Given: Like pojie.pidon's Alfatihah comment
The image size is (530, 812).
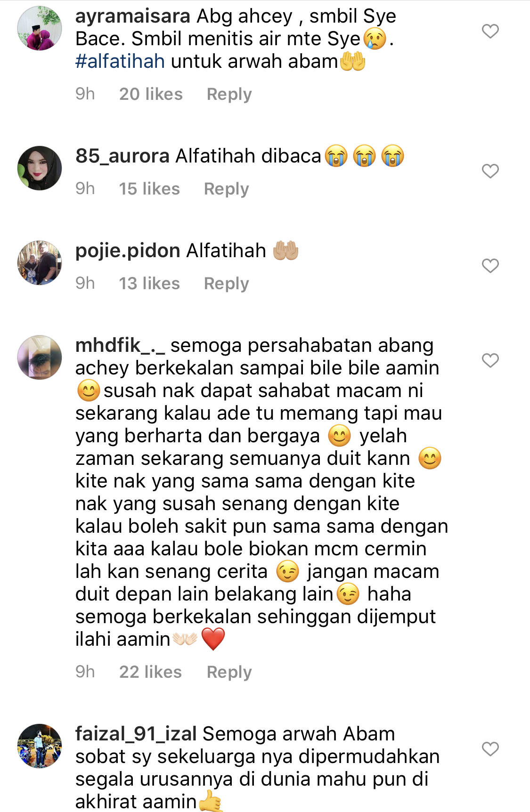Looking at the screenshot, I should pos(490,266).
